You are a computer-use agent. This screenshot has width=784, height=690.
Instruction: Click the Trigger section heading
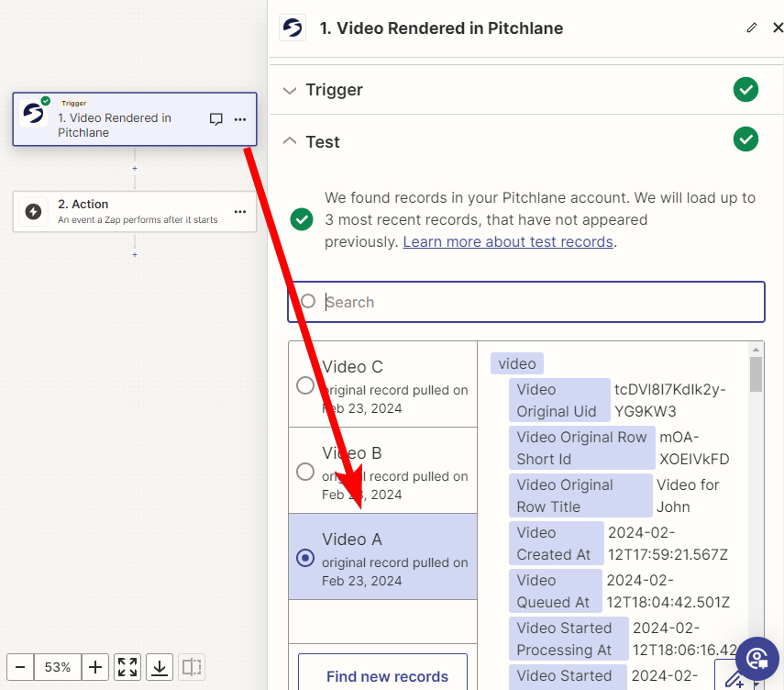[334, 90]
